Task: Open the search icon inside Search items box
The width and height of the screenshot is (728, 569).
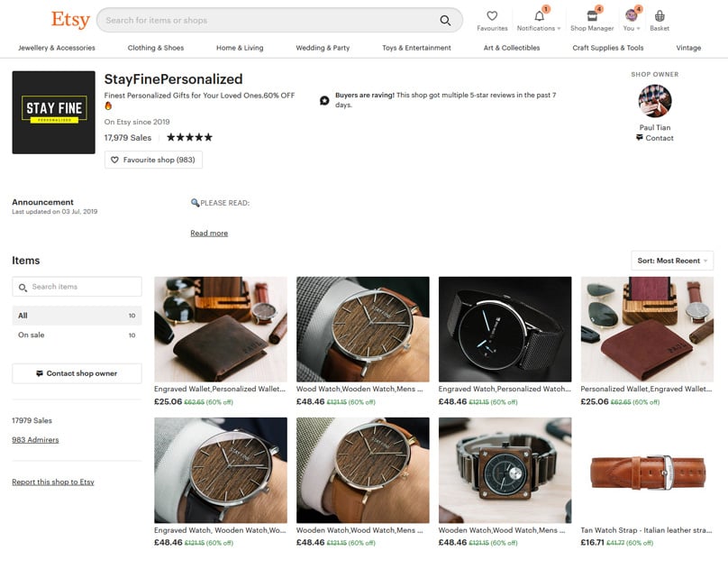Action: click(x=22, y=286)
